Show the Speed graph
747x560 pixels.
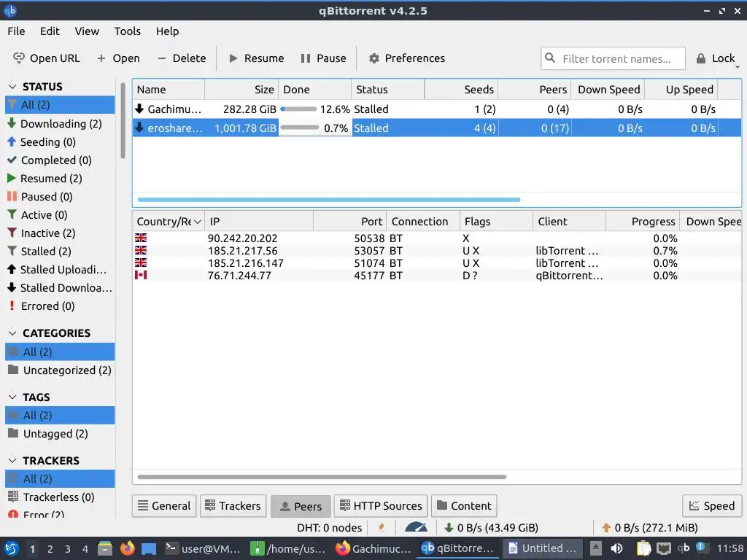coord(712,506)
